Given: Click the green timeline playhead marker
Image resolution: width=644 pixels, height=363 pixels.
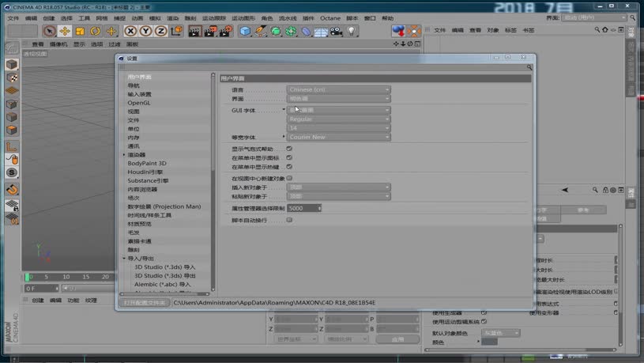Looking at the screenshot, I should (x=27, y=277).
